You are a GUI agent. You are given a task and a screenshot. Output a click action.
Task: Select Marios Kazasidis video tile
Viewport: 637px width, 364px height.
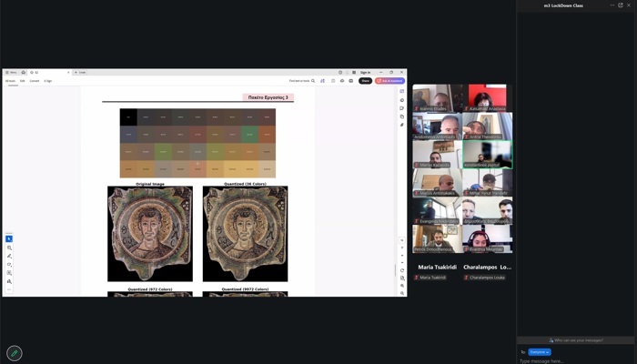point(438,155)
